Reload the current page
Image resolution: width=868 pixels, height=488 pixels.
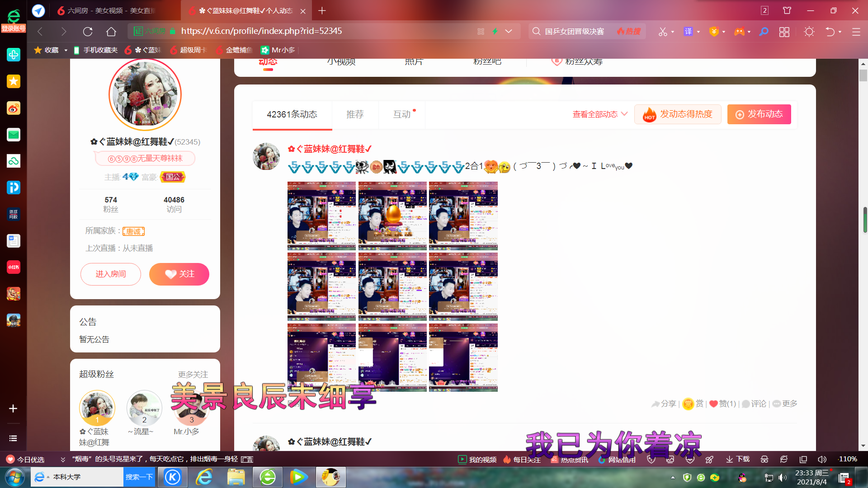[x=88, y=32]
